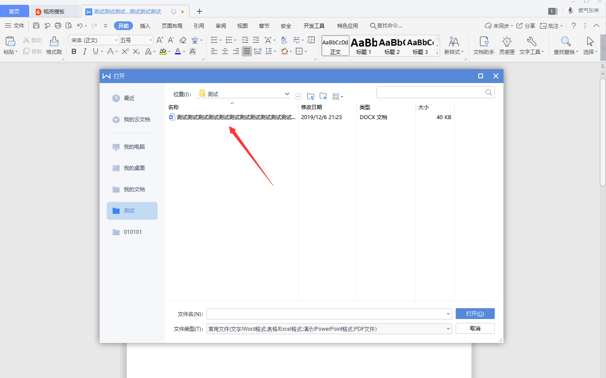This screenshot has height=378, width=606.
Task: Click the 取消 cancel button
Action: 475,329
